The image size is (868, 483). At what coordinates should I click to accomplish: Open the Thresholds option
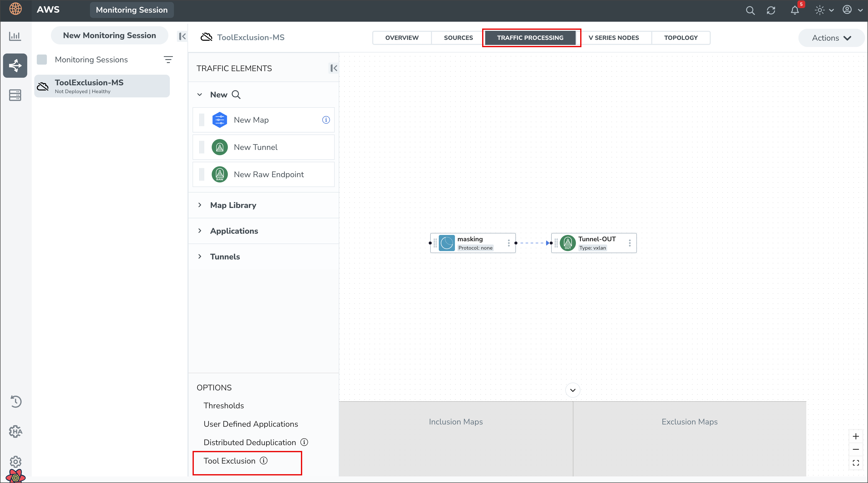223,406
